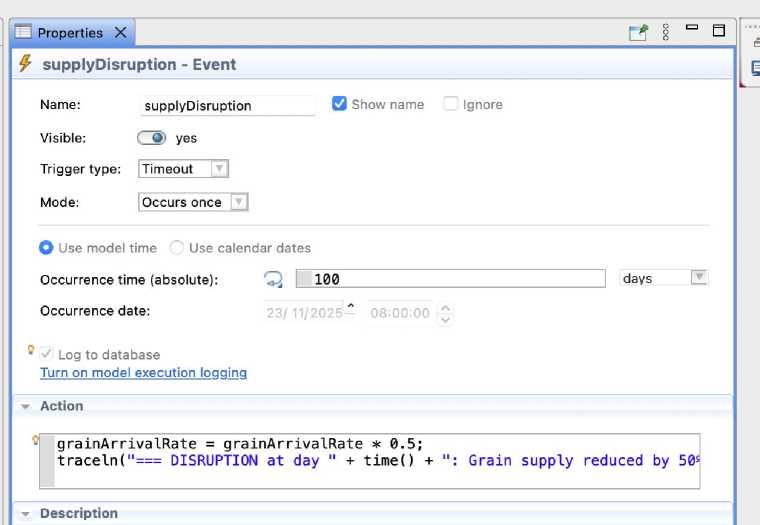The width and height of the screenshot is (760, 525).
Task: Select Use calendar dates radio button
Action: click(x=177, y=248)
